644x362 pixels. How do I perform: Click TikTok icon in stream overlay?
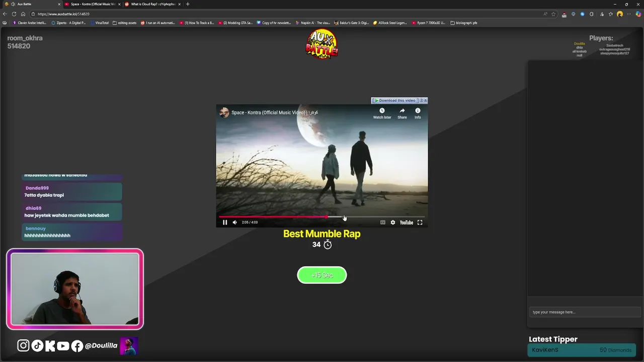coord(37,345)
